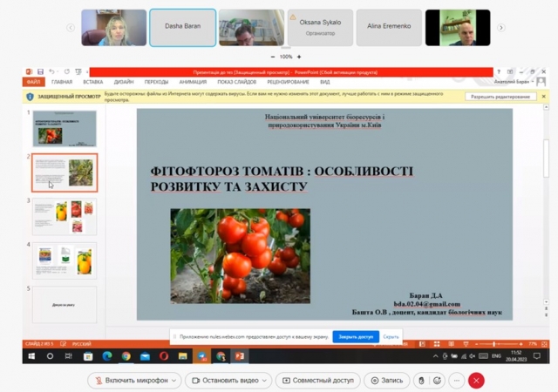Open the АНИМАЦИЯ ribbon tab

(x=193, y=82)
